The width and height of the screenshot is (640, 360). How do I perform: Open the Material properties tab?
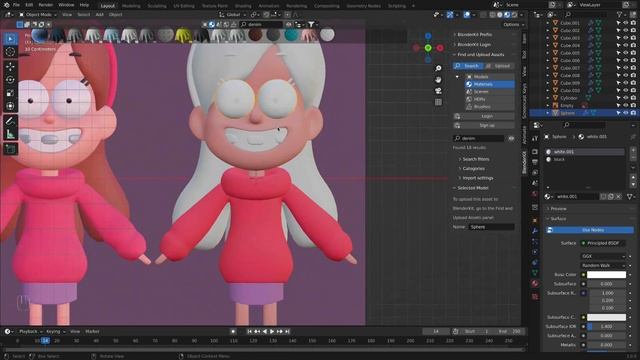pos(535,283)
